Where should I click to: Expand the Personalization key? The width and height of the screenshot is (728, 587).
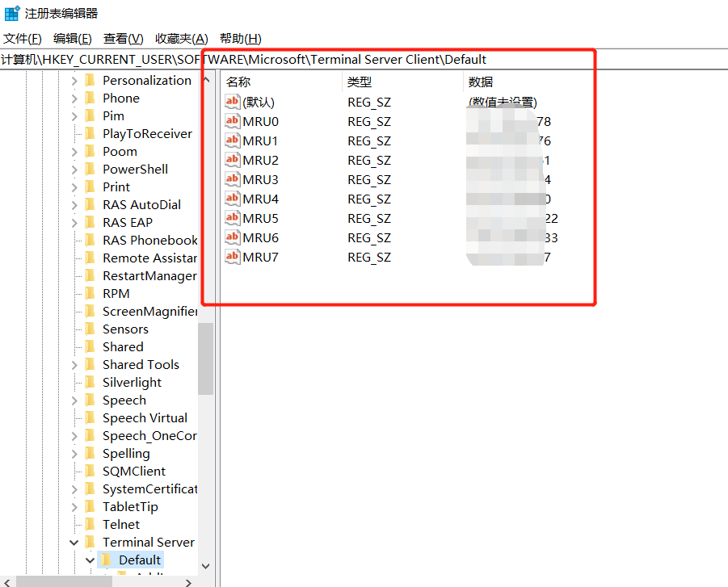[74, 81]
